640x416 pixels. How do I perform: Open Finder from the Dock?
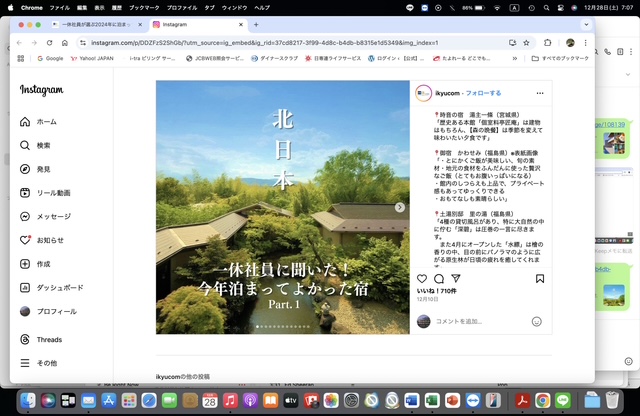click(28, 400)
